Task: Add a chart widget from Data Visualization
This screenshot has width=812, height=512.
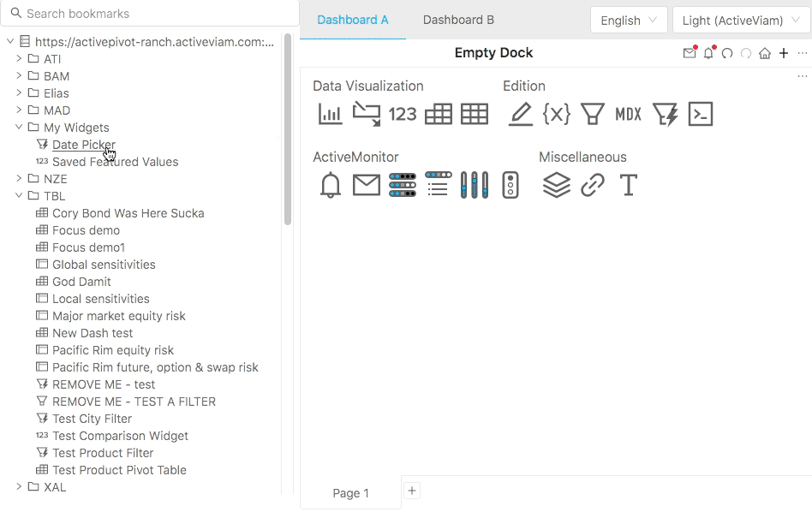Action: click(x=330, y=114)
